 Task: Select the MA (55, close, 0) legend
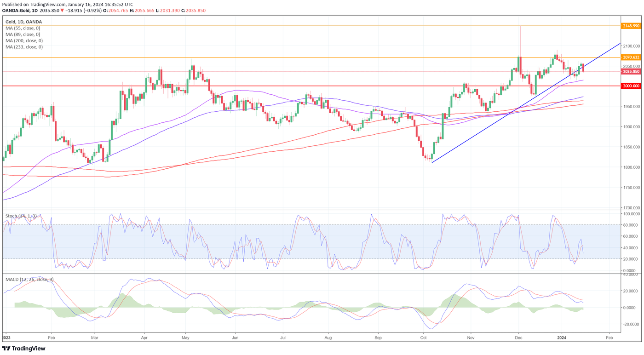(x=24, y=28)
